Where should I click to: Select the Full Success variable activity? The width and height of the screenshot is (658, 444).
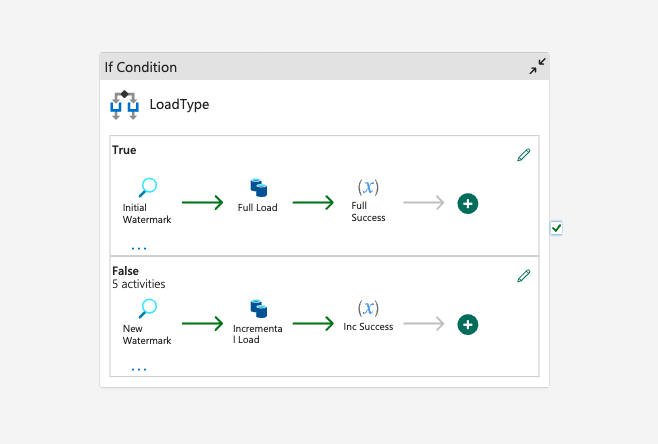[x=368, y=201]
